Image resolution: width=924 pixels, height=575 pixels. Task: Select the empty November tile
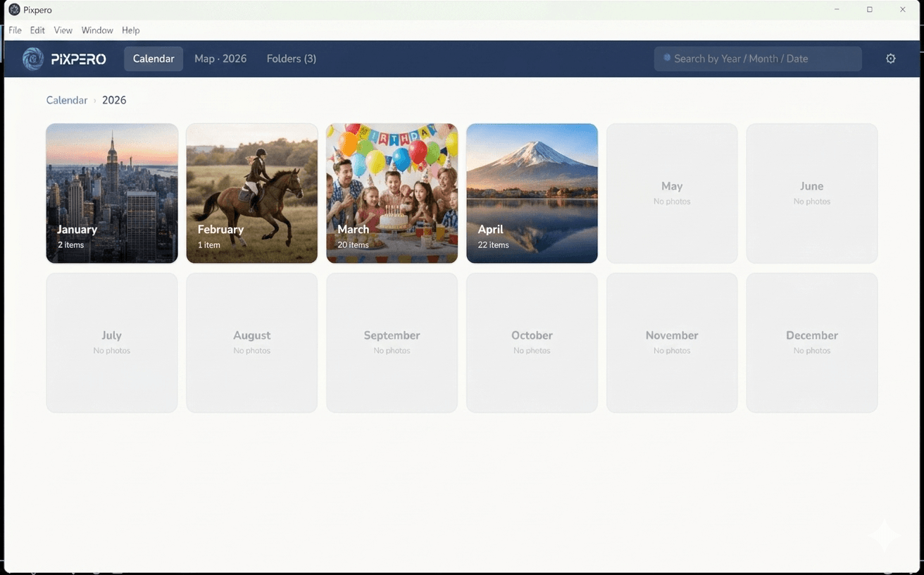(x=672, y=342)
